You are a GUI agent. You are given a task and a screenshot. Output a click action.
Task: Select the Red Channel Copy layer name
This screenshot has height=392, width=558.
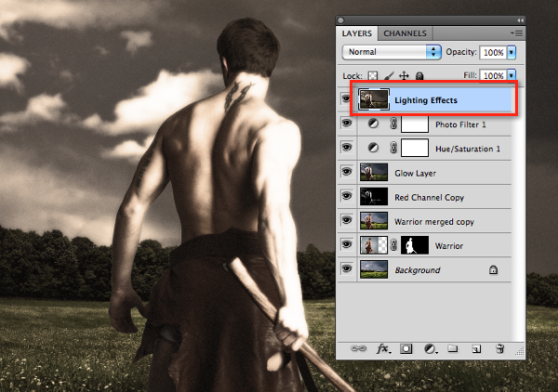click(x=429, y=197)
